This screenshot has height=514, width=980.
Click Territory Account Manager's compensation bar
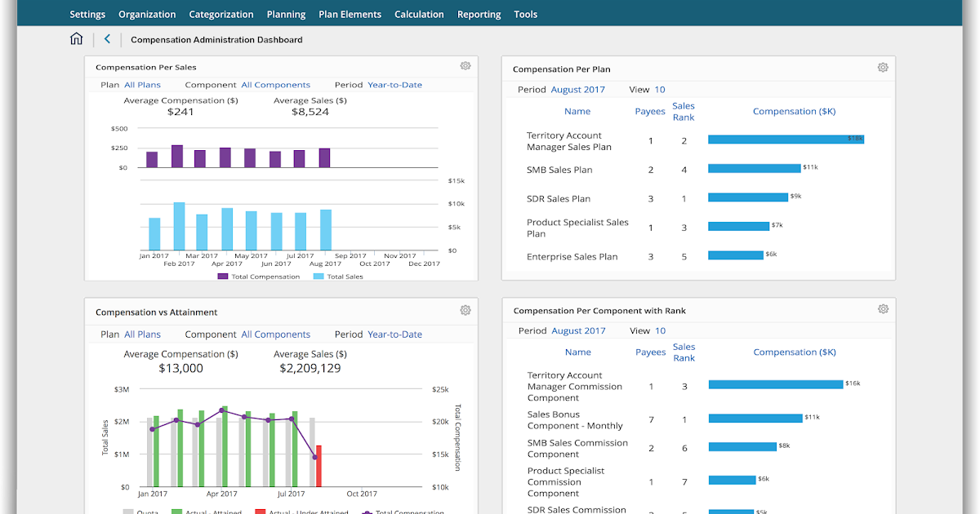click(x=784, y=139)
